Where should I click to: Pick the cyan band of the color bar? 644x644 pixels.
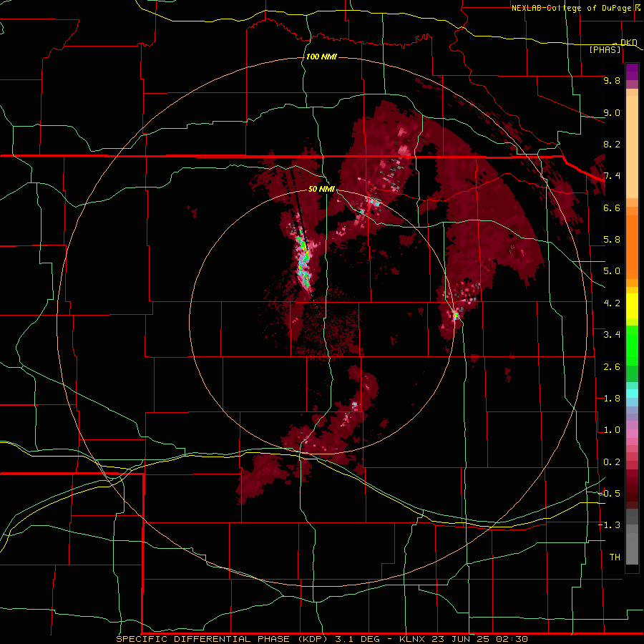click(x=632, y=394)
